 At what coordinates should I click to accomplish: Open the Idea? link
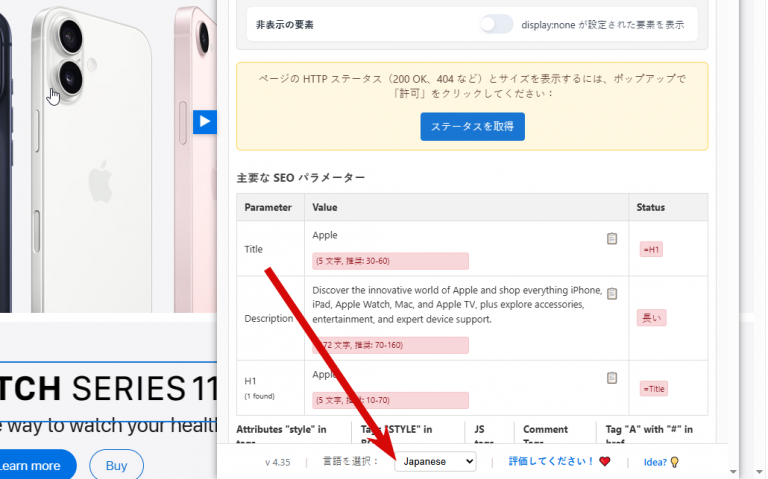click(655, 462)
